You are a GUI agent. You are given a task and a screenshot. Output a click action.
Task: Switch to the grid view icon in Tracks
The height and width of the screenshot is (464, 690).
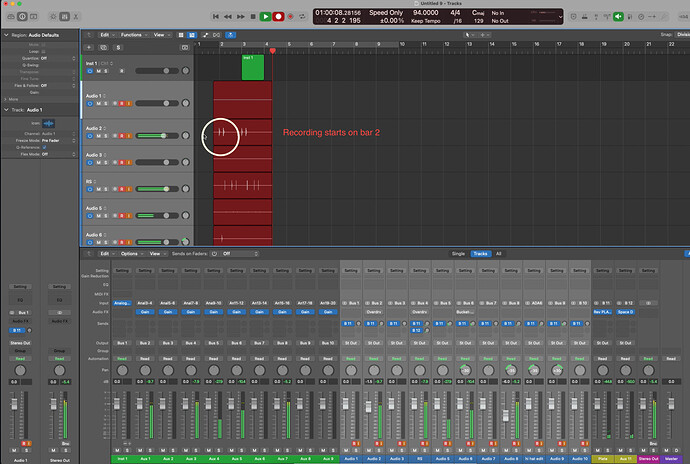tap(180, 35)
